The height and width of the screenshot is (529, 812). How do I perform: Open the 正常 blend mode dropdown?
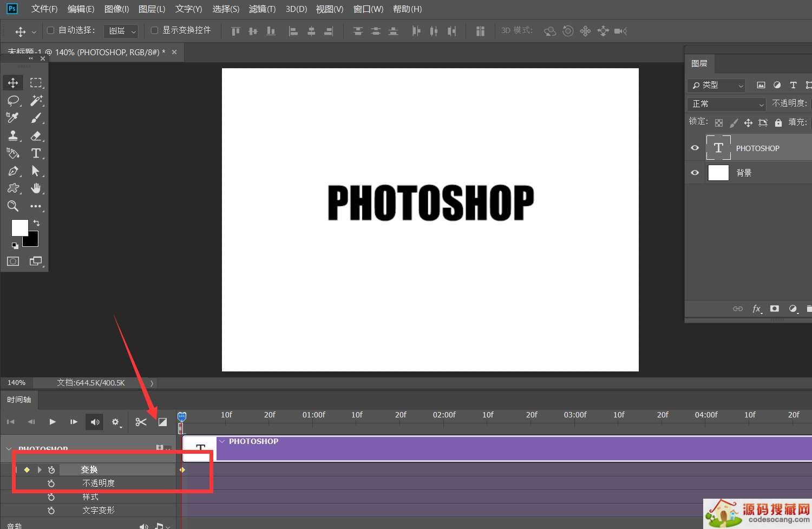727,103
